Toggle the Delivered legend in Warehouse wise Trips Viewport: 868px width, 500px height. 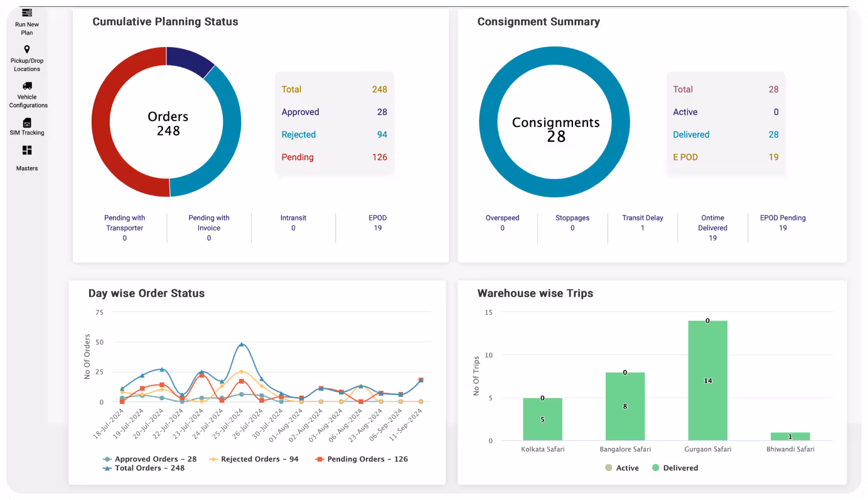click(x=675, y=468)
